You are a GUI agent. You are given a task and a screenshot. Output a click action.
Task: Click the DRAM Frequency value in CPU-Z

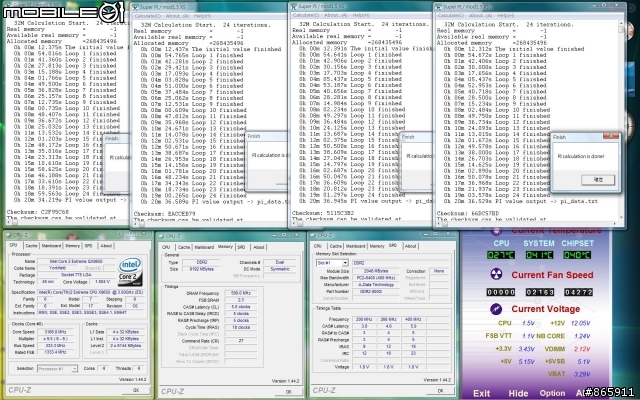pyautogui.click(x=241, y=293)
